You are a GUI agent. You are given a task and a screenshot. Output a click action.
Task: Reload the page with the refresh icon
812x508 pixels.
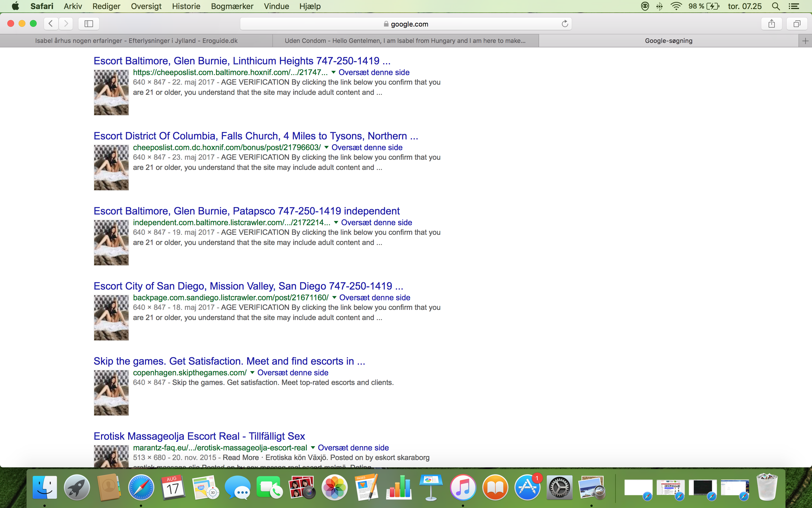pos(565,23)
